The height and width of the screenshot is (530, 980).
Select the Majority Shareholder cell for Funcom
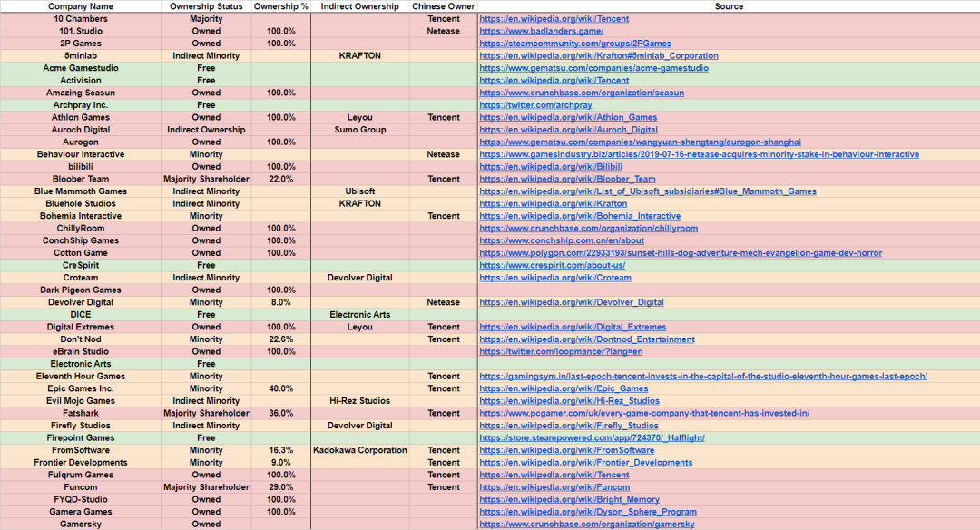pyautogui.click(x=206, y=487)
